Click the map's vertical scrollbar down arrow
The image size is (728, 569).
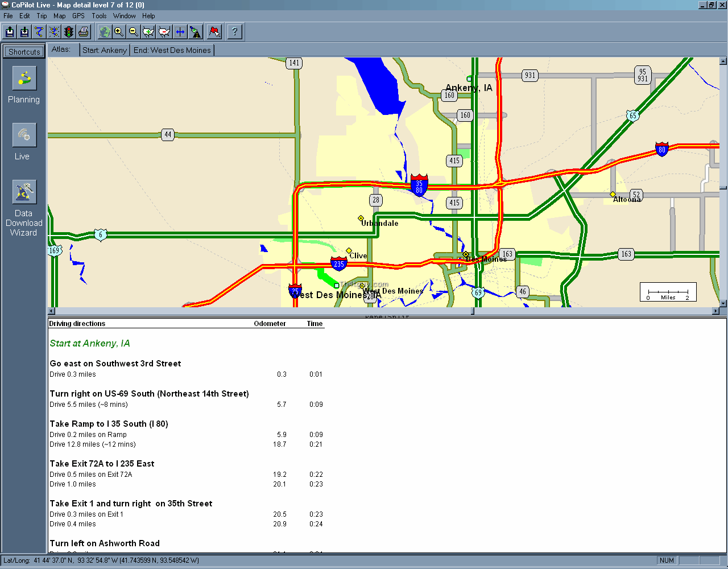pyautogui.click(x=723, y=303)
